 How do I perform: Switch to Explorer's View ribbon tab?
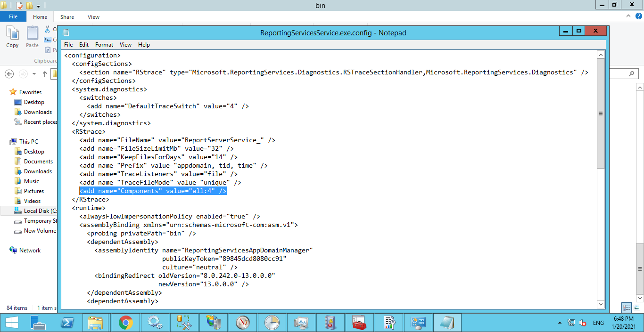93,17
